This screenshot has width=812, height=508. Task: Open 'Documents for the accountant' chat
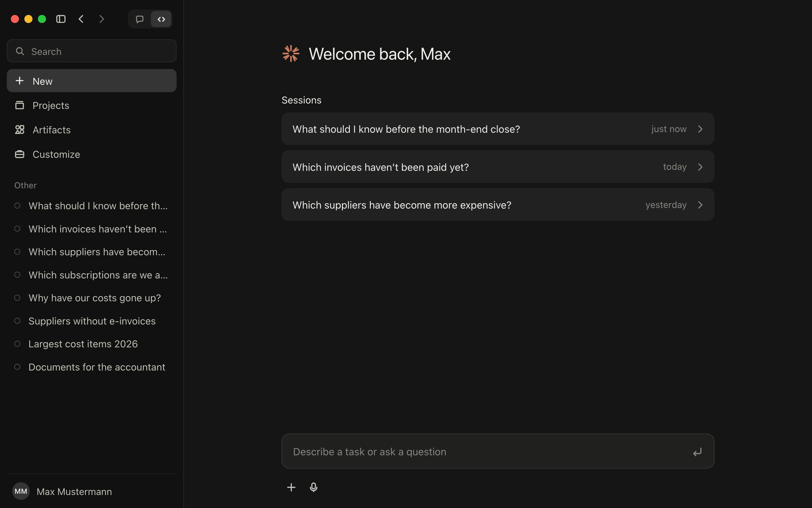[92, 367]
